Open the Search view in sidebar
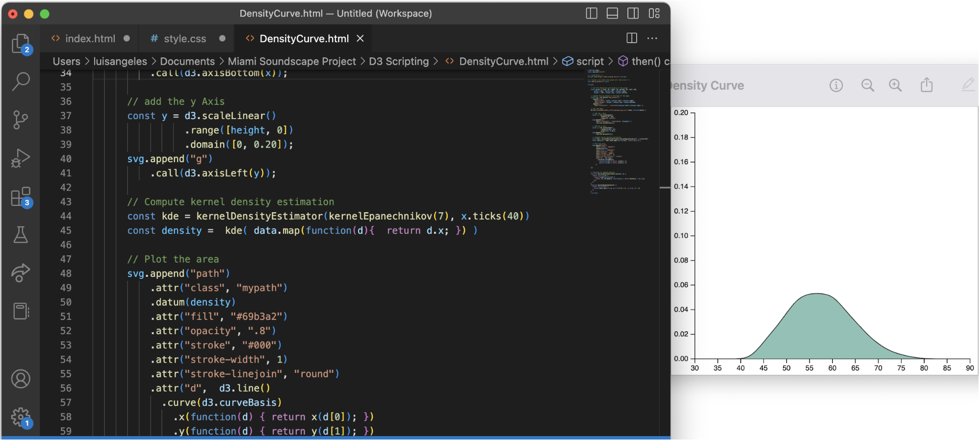The image size is (980, 441). point(21,81)
